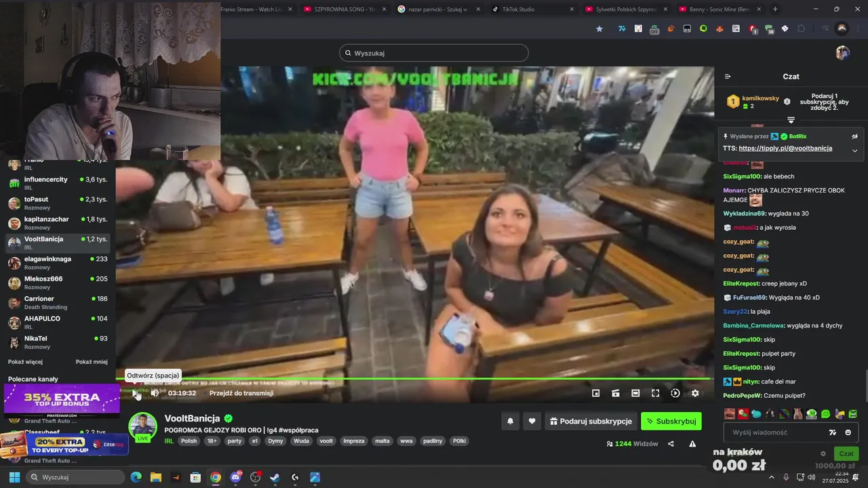Open the playback speed control icon
The width and height of the screenshot is (868, 488).
[675, 393]
